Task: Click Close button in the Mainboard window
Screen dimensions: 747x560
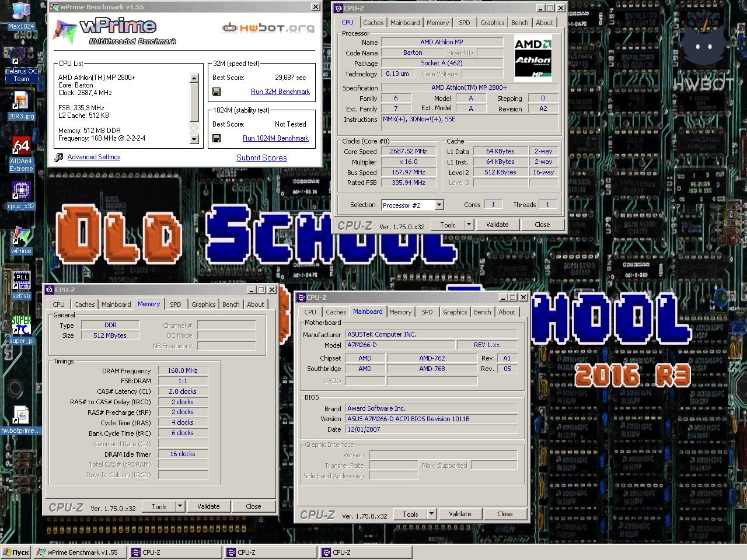Action: click(x=505, y=514)
